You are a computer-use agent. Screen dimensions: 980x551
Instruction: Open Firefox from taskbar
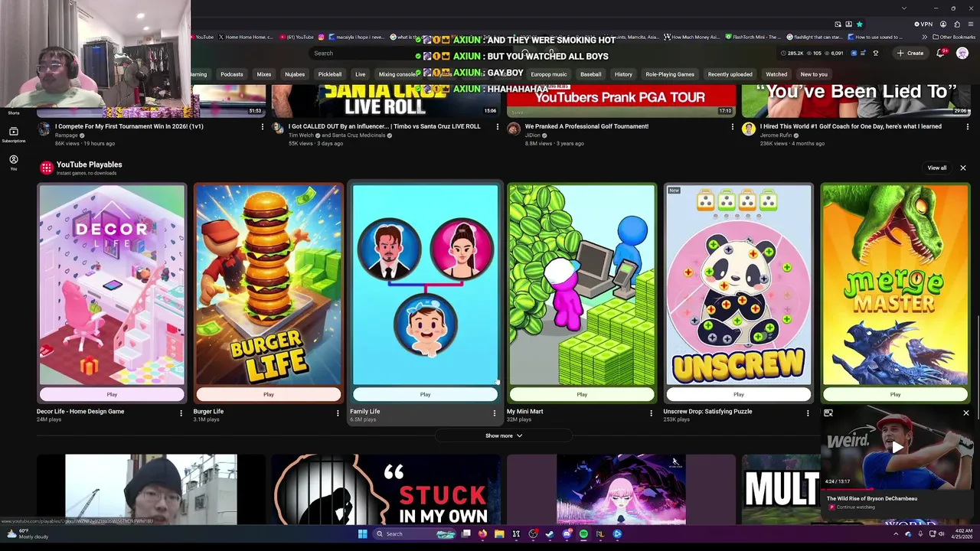(x=482, y=534)
